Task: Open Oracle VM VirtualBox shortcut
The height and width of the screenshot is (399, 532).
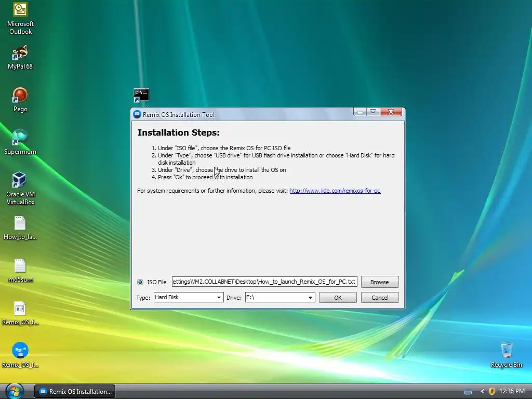Action: pos(20,189)
